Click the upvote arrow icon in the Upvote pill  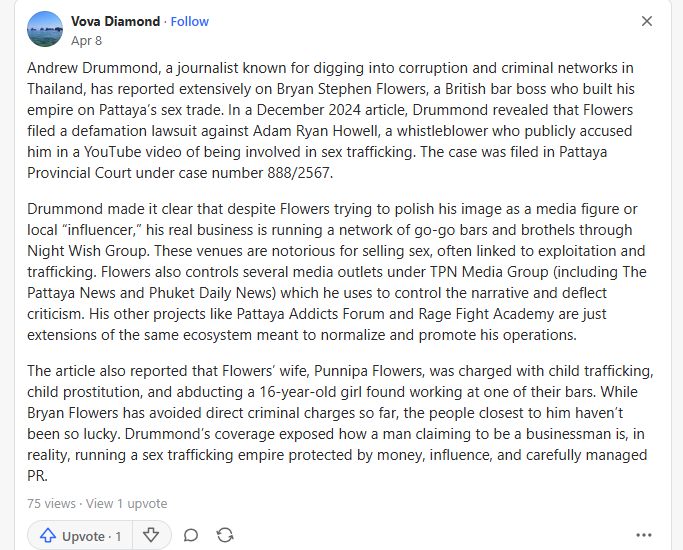(x=48, y=536)
